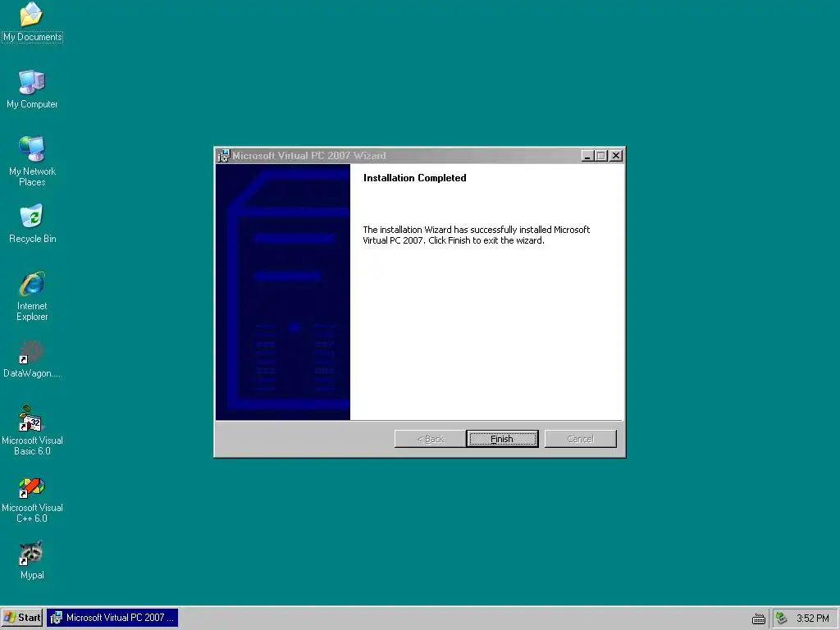Click the Installation Completed heading

coord(414,178)
